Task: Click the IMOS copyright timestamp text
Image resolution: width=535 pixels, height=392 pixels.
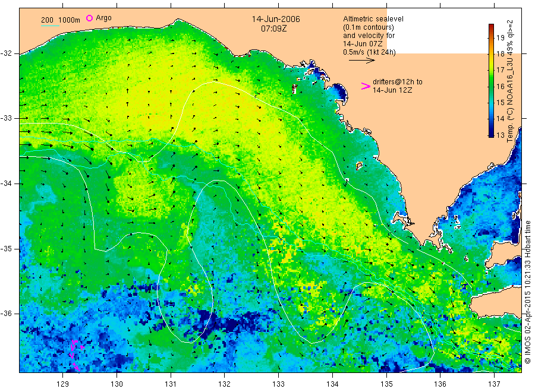Action: click(527, 292)
